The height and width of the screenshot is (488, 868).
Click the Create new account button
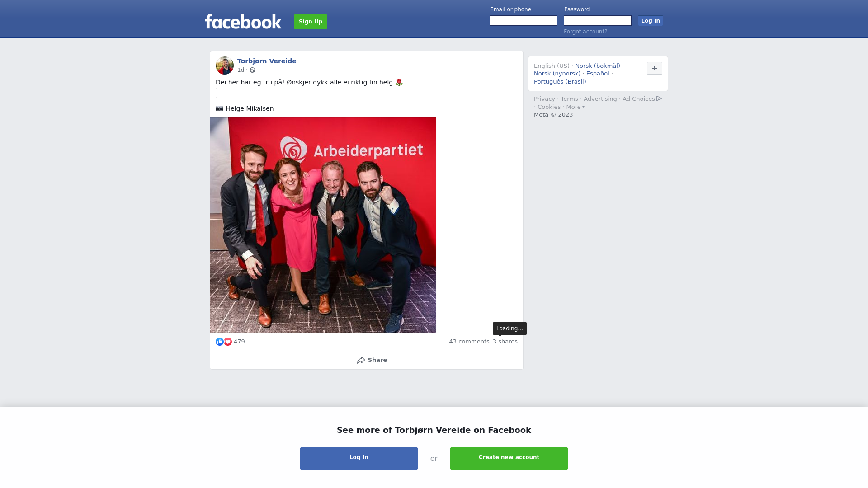509,459
